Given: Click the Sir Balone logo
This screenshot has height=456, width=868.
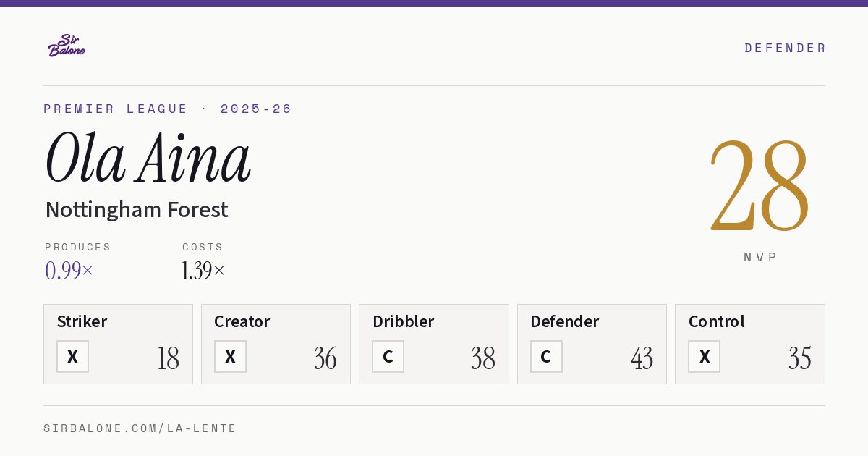Looking at the screenshot, I should [x=67, y=46].
